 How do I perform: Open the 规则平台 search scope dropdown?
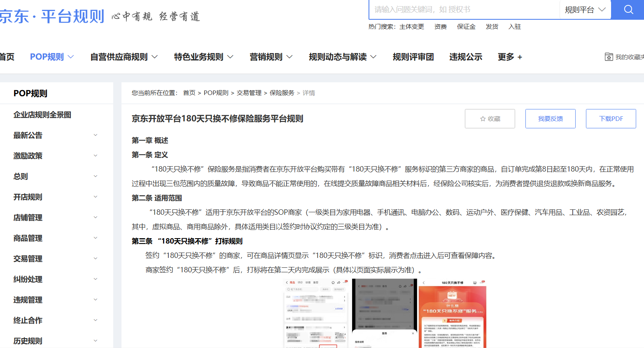coord(585,9)
